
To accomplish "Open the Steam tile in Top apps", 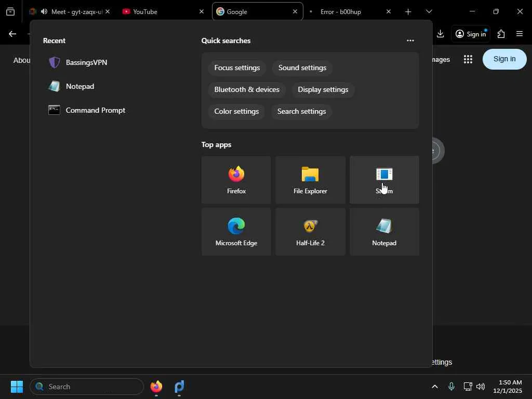I will click(x=384, y=180).
